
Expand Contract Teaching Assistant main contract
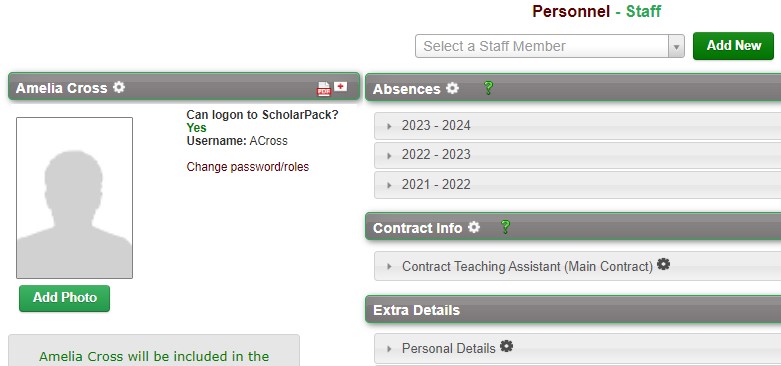tap(577, 266)
